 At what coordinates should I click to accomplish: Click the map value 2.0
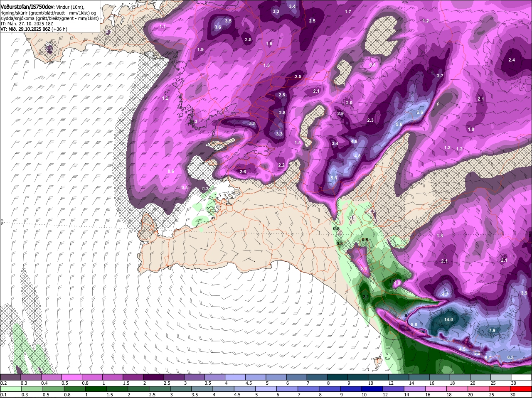point(349,103)
